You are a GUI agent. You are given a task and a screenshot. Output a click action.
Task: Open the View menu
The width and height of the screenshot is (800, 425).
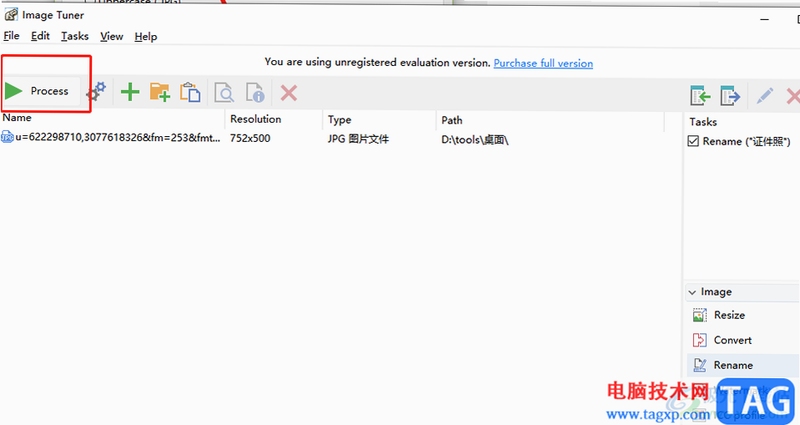point(112,37)
